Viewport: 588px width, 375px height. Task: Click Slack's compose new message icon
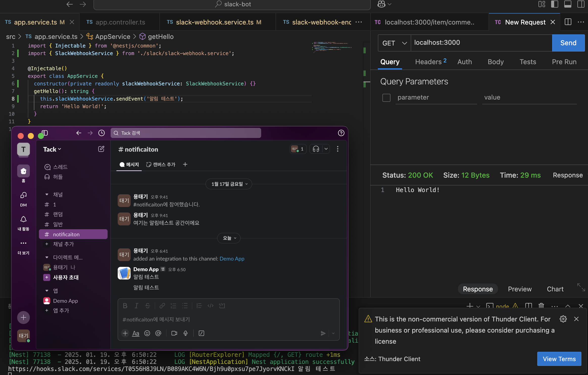coord(101,149)
